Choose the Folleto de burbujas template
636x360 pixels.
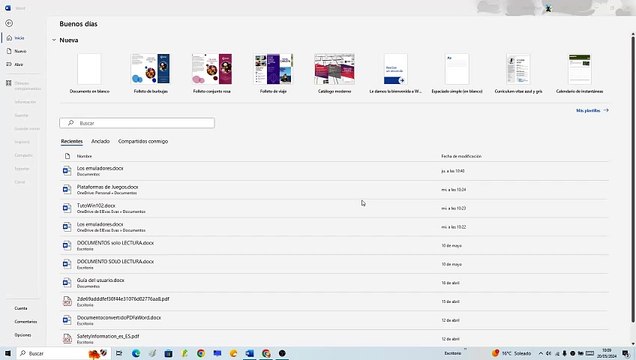coord(150,73)
